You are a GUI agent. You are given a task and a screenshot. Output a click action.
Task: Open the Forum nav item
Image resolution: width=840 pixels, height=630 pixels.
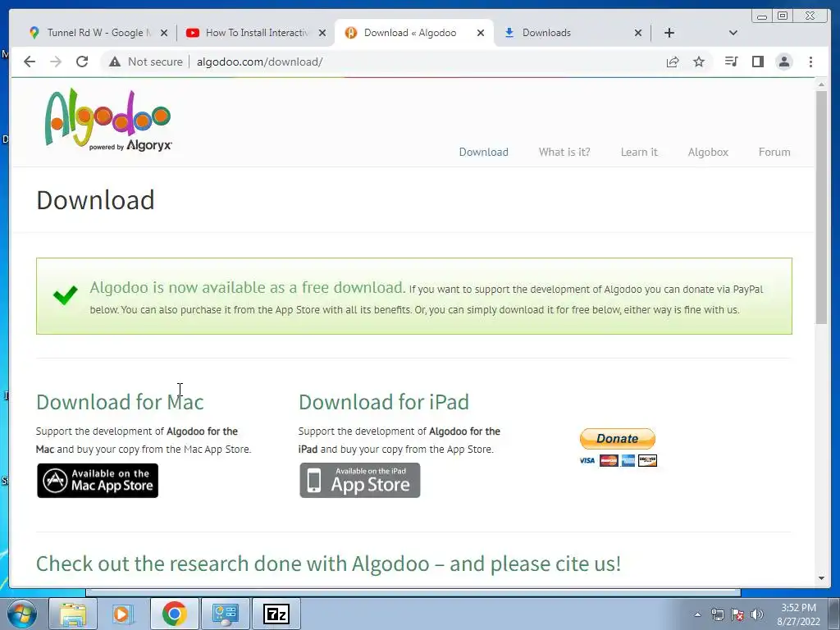click(774, 152)
